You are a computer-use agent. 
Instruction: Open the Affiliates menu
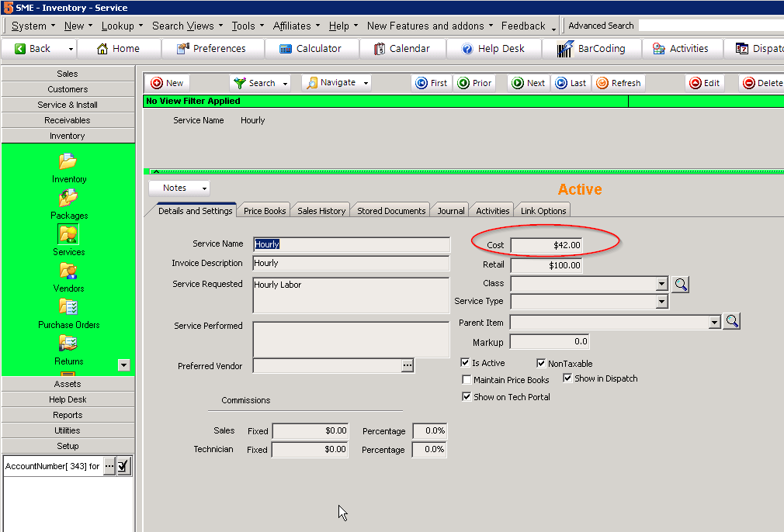tap(296, 26)
